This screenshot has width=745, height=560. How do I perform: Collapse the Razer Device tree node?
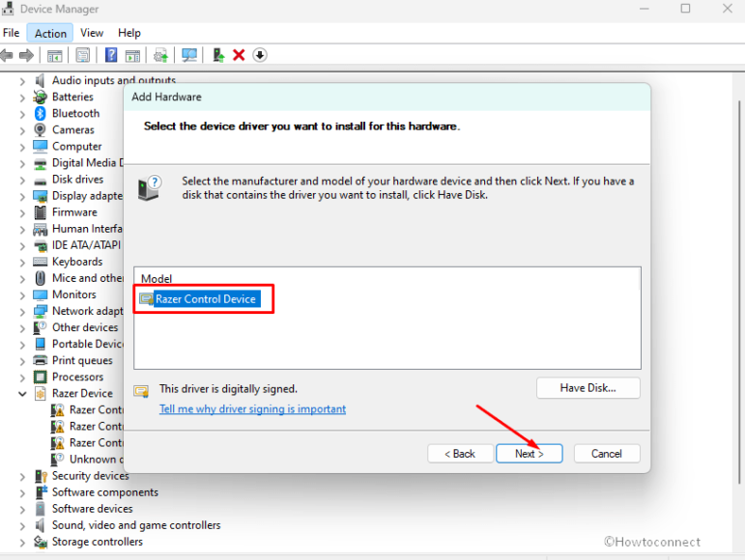point(22,393)
